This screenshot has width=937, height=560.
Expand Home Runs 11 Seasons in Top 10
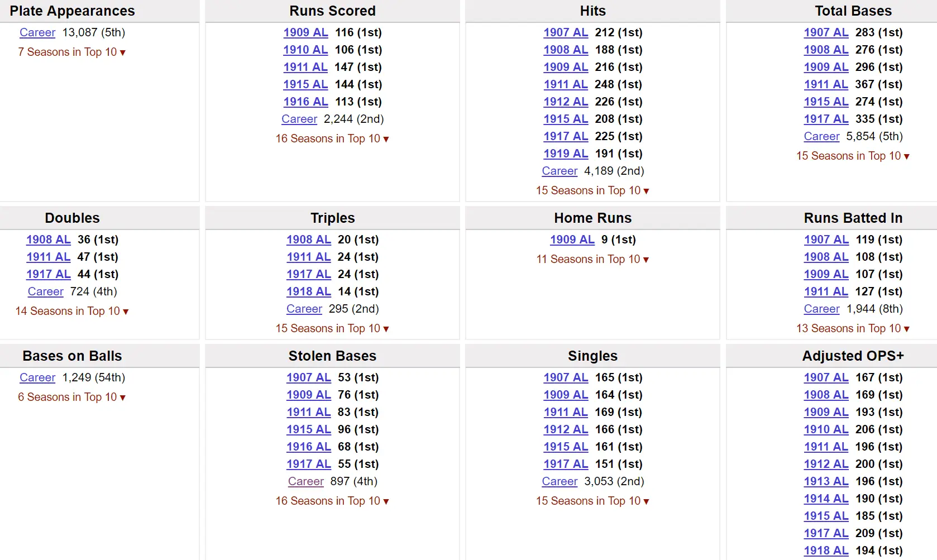(592, 259)
